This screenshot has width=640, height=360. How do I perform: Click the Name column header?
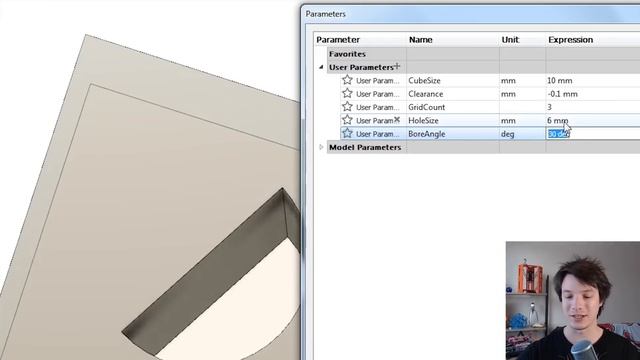(x=420, y=40)
